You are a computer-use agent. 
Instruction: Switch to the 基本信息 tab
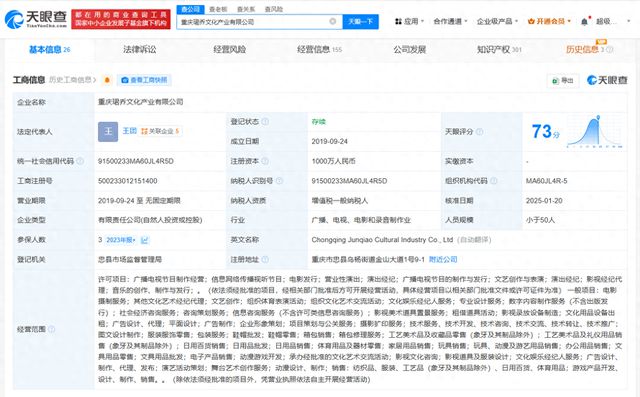pos(49,49)
